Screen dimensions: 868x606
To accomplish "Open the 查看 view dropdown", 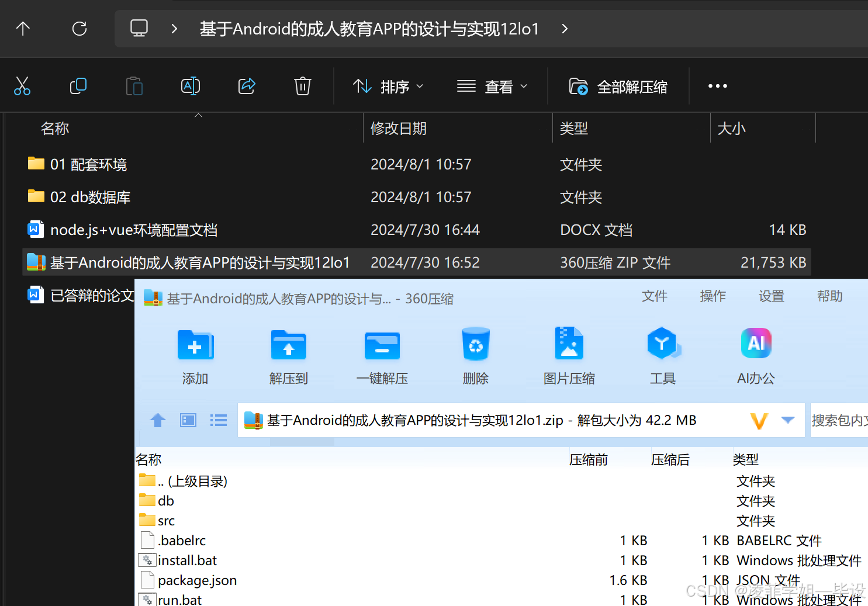I will click(492, 86).
